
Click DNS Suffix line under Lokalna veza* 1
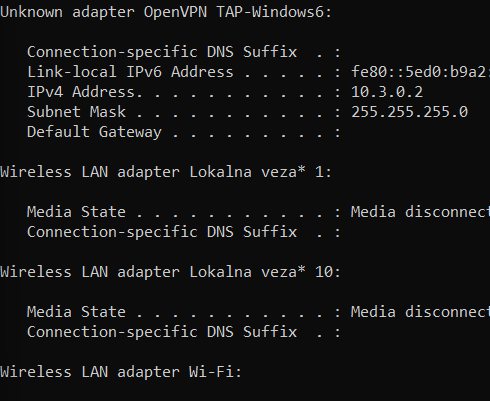pyautogui.click(x=184, y=232)
